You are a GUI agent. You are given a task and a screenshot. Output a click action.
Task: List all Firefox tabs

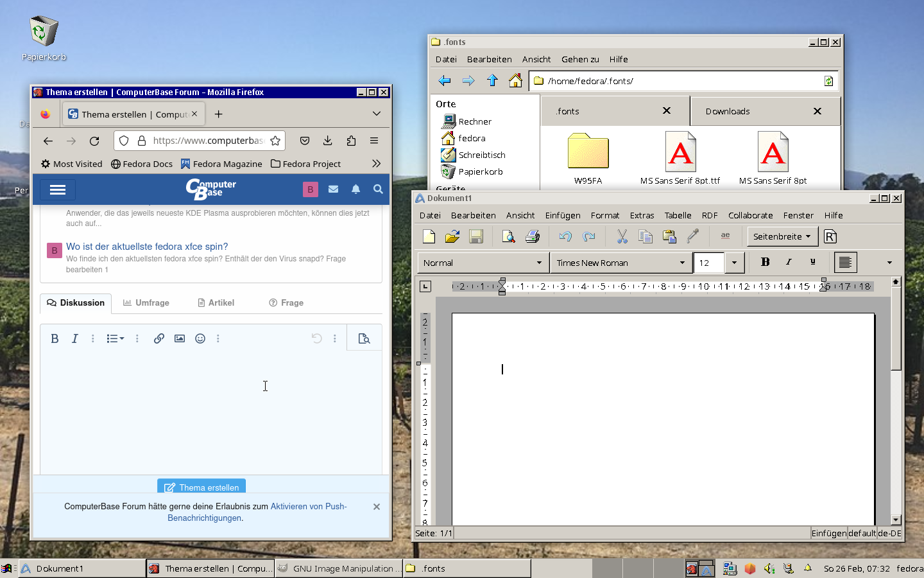pos(377,114)
